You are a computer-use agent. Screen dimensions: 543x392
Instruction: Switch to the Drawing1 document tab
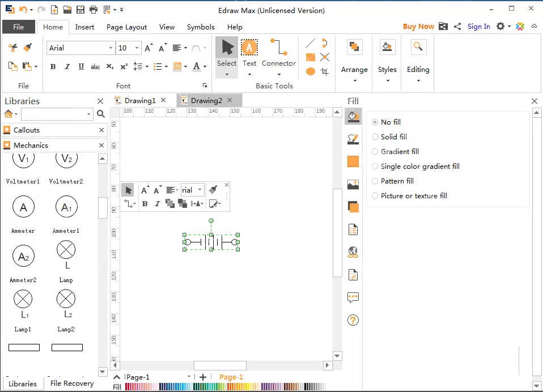click(x=140, y=100)
